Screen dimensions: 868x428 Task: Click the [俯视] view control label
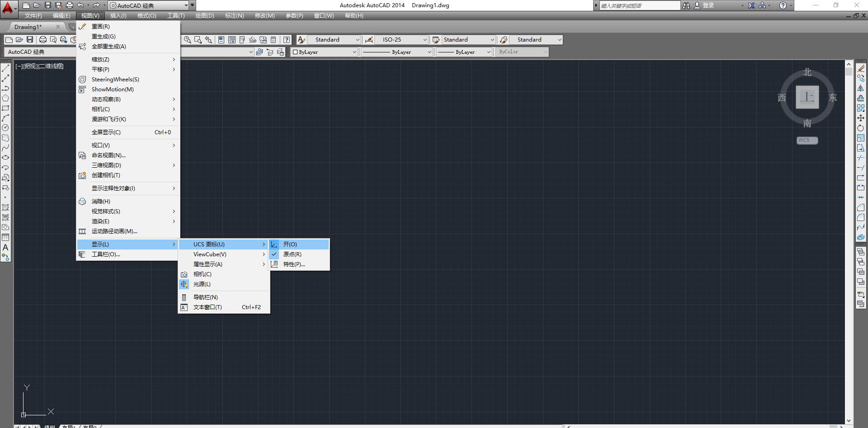point(29,66)
